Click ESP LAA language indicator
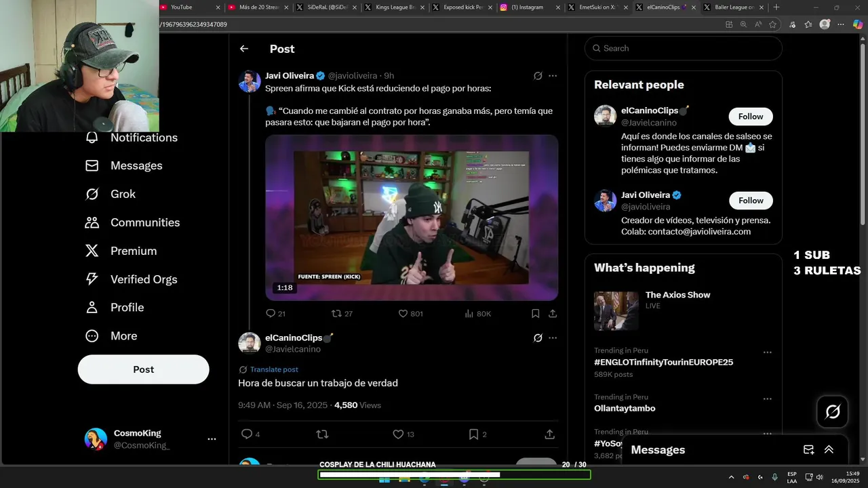 [792, 477]
